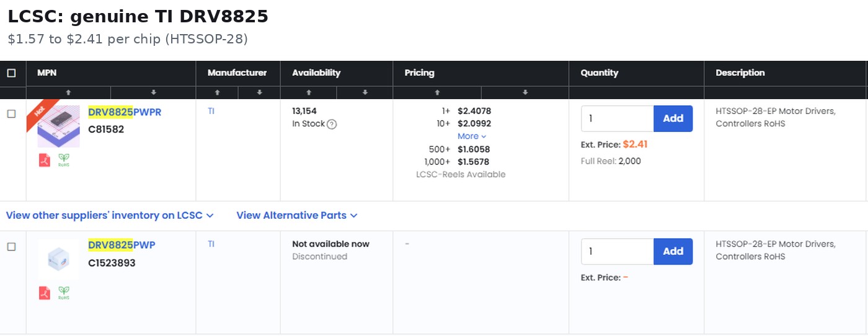Click the Description column header

[740, 73]
